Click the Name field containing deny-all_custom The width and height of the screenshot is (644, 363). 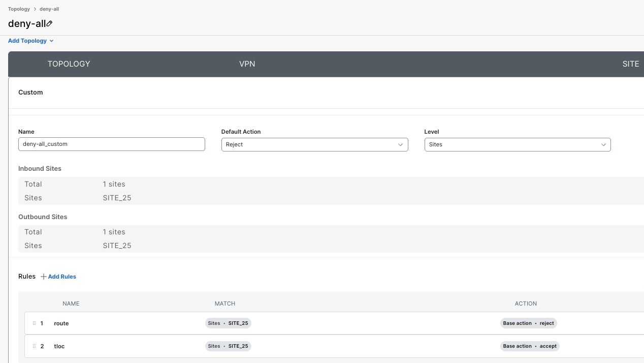point(111,144)
